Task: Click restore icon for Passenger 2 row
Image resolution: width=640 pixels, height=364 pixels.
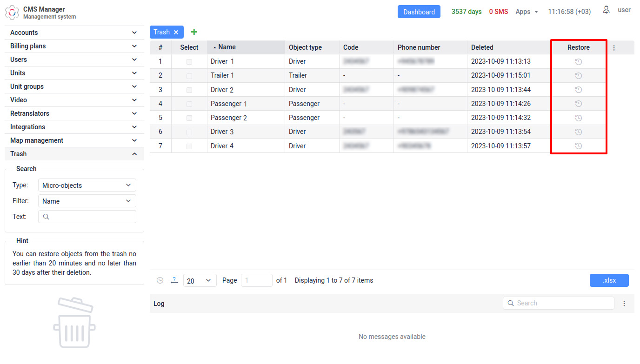Action: tap(578, 118)
